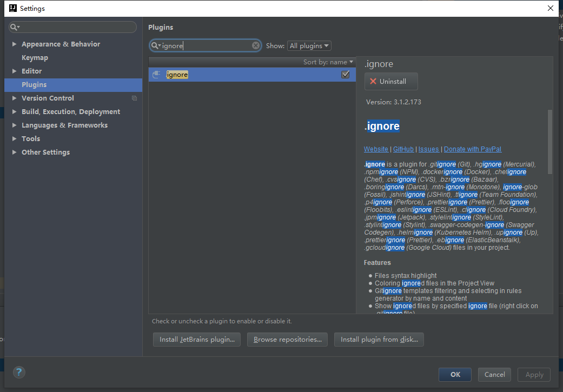
Task: Focus the plugin search input containing ignore
Action: point(206,45)
